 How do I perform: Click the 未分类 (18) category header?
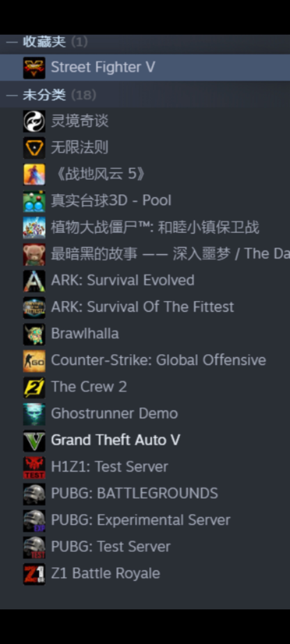click(x=145, y=95)
